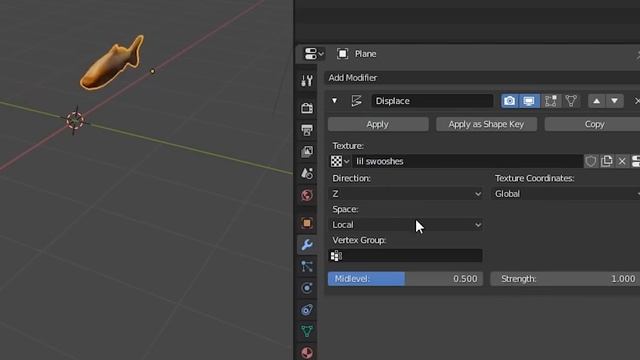Click the 3D cursor in viewport

pos(75,121)
